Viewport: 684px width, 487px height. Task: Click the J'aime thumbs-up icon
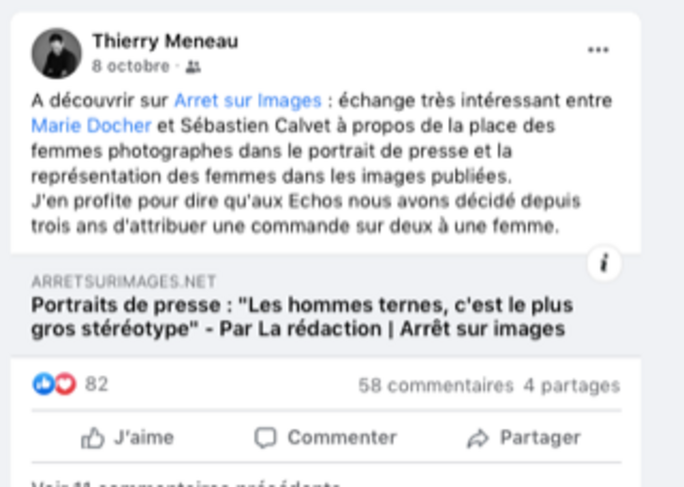tap(93, 438)
